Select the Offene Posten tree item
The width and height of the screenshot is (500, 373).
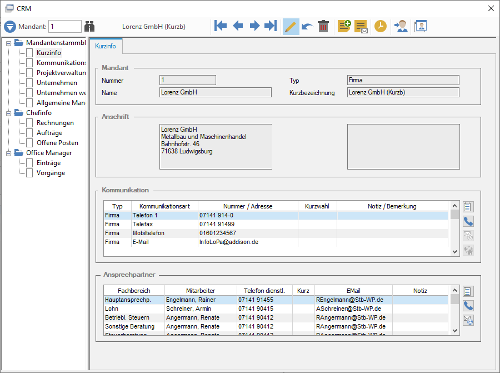coord(57,143)
